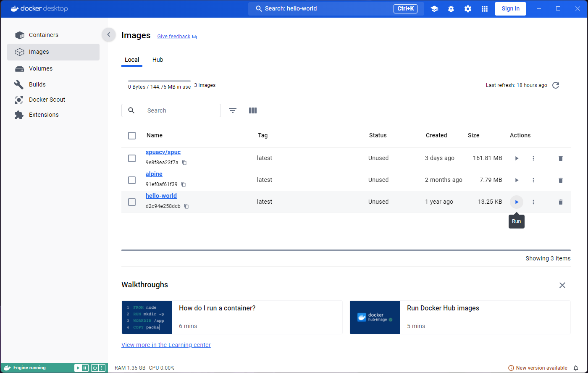Open 'How do I run a container?' walkthrough
Image resolution: width=588 pixels, height=373 pixels.
pos(232,317)
